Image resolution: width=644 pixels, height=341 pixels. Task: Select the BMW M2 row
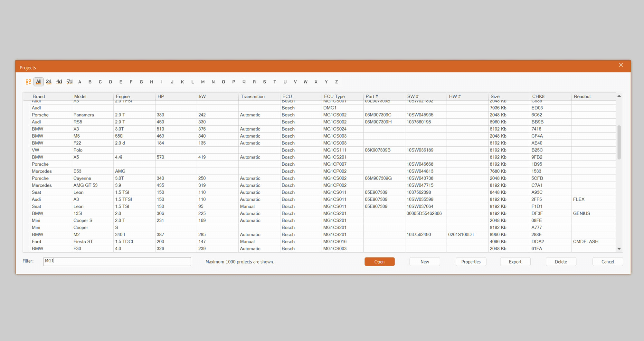tap(323, 234)
